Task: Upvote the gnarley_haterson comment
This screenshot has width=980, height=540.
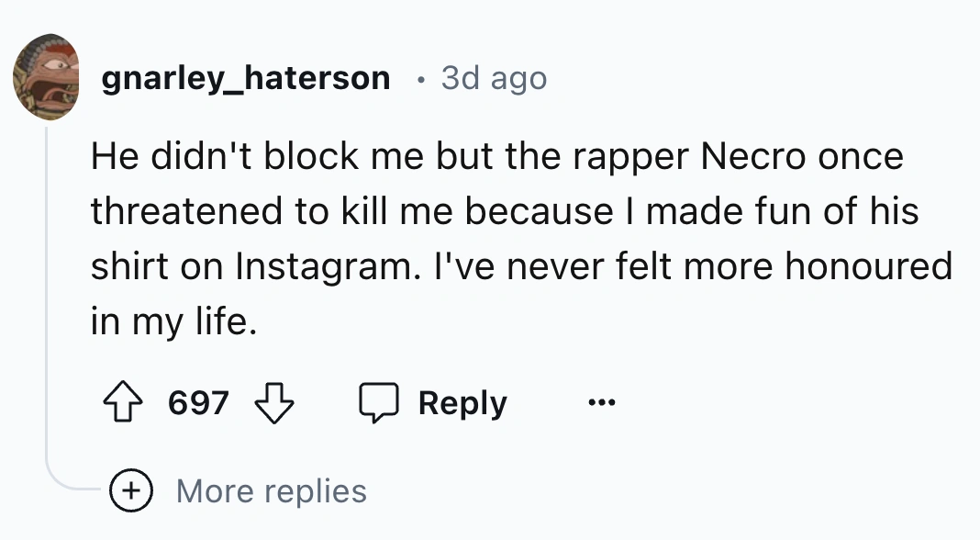Action: point(123,403)
